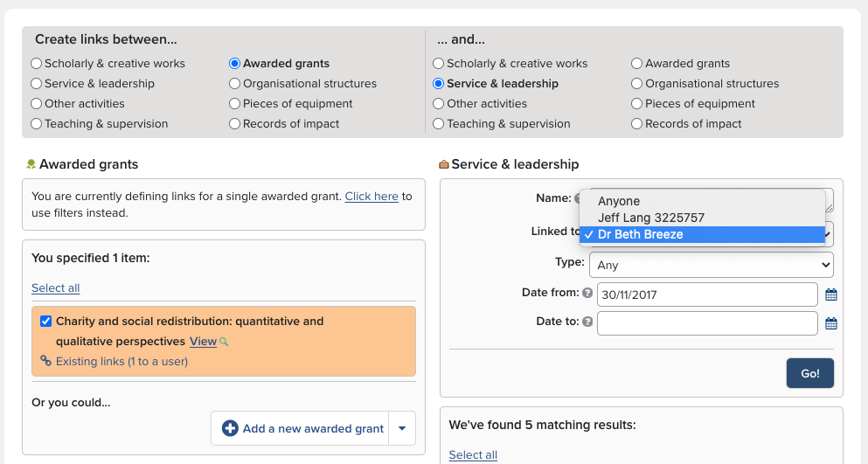The height and width of the screenshot is (464, 868).
Task: Select left Teaching & supervision radio
Action: click(36, 124)
